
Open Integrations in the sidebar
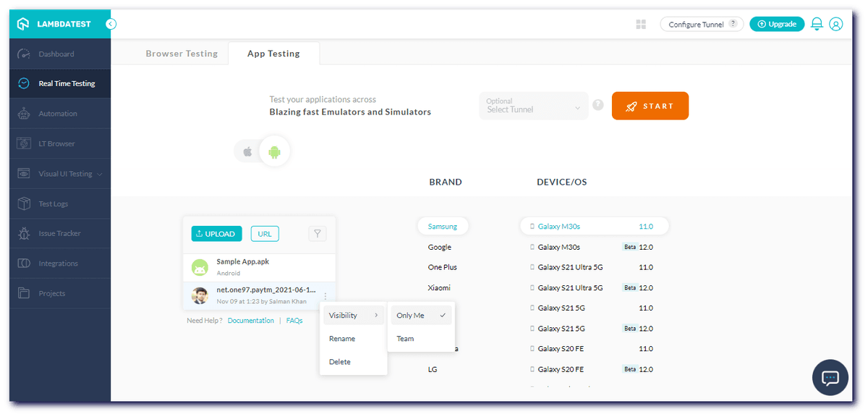(60, 264)
